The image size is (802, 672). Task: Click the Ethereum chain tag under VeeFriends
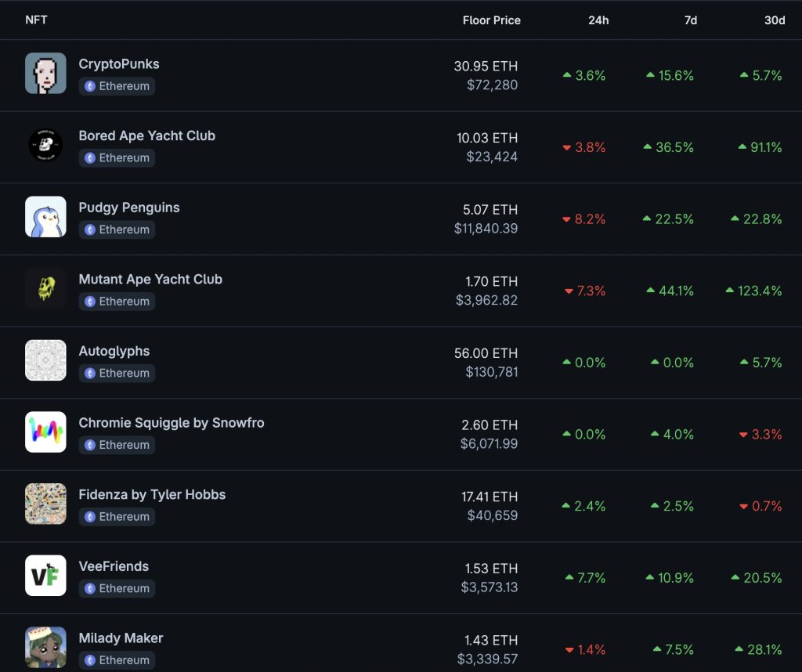point(117,588)
